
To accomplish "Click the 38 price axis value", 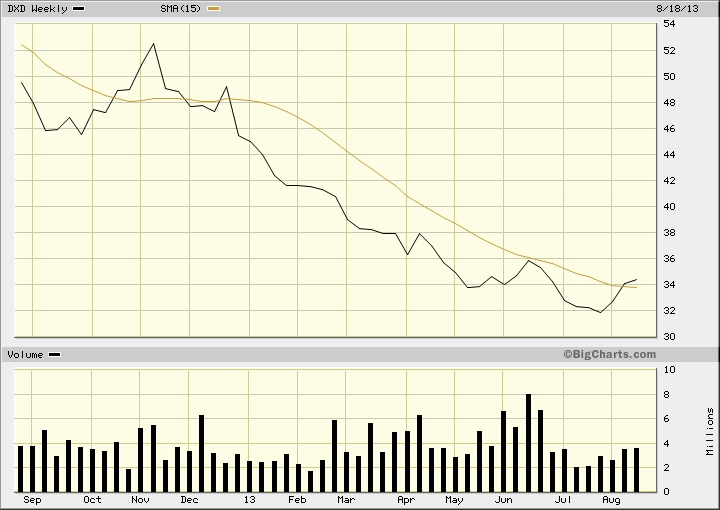I will 669,233.
